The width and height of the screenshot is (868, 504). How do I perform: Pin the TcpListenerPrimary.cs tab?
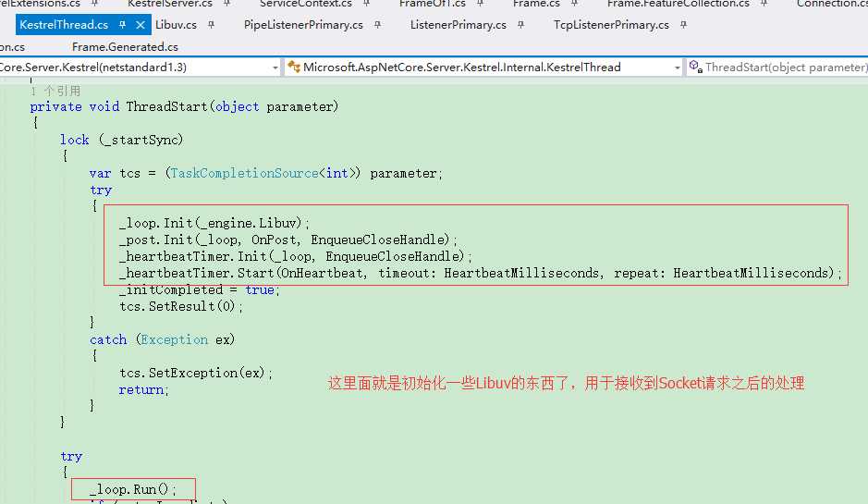point(684,25)
